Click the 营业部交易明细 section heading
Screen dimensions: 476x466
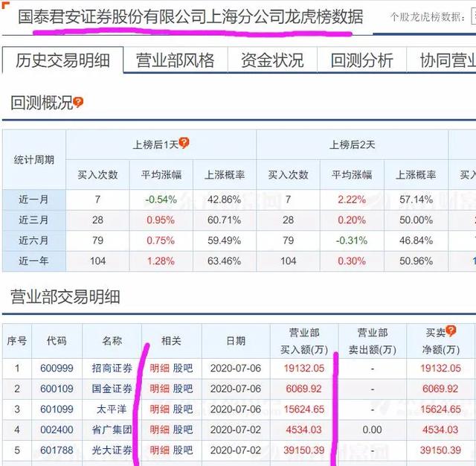[x=65, y=296]
